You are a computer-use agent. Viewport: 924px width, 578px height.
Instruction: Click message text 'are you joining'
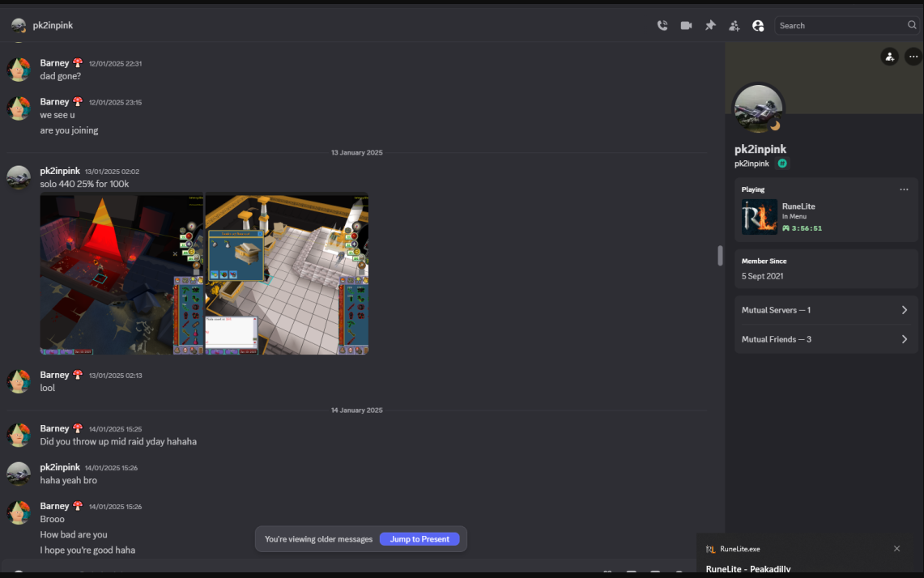point(69,130)
